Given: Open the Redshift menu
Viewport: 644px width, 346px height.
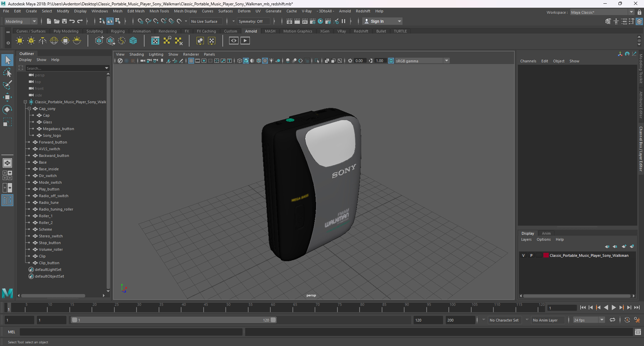Looking at the screenshot, I should [x=363, y=11].
